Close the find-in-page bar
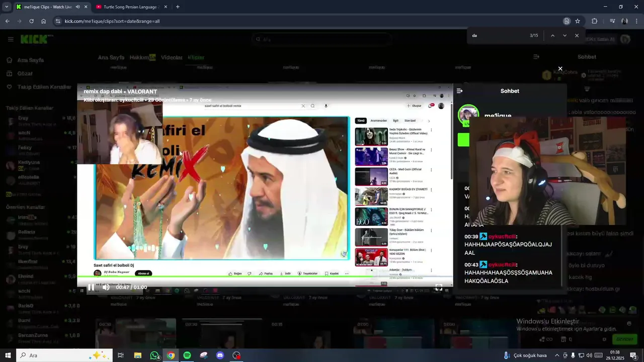Screen dimensions: 644x362 (577, 36)
